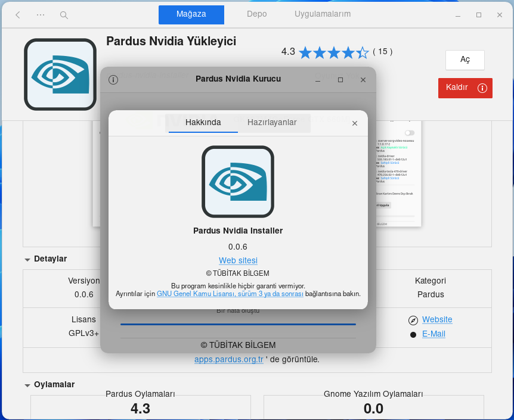Click the Kategori value Pardus
The image size is (514, 420).
(431, 294)
